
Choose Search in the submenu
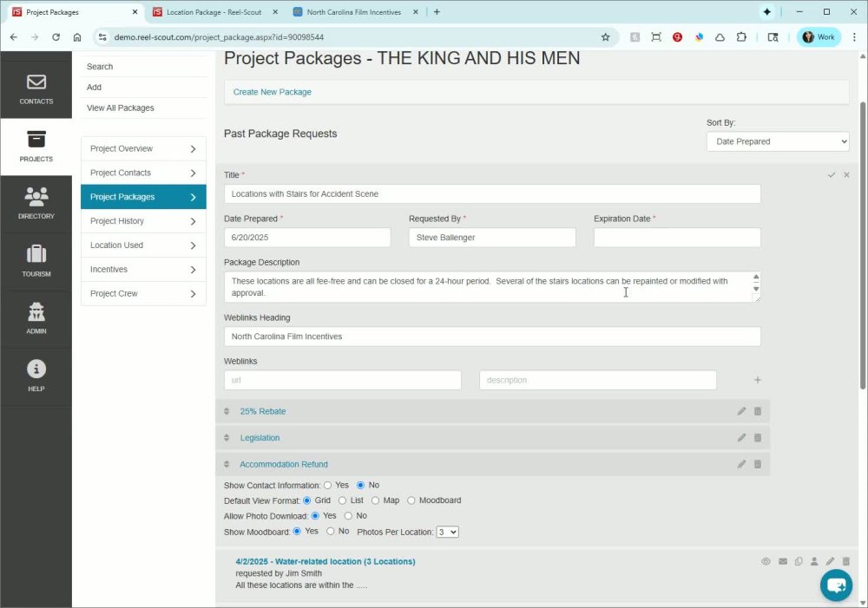click(x=100, y=67)
